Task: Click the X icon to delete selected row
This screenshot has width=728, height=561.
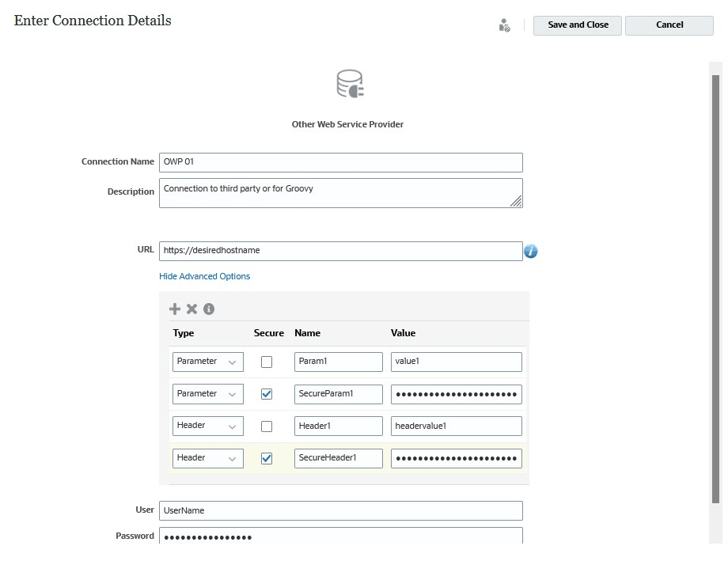Action: point(192,309)
